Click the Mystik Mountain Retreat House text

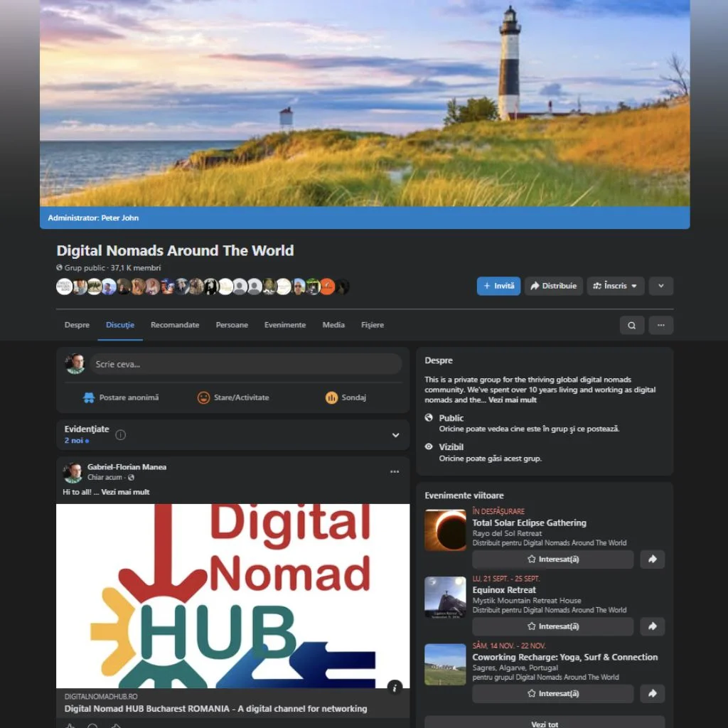[x=527, y=601]
